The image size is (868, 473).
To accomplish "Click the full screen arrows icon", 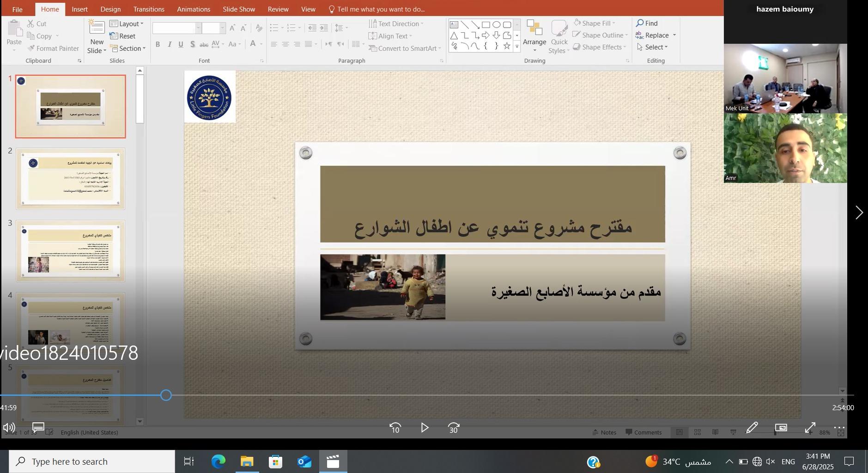I will point(810,428).
